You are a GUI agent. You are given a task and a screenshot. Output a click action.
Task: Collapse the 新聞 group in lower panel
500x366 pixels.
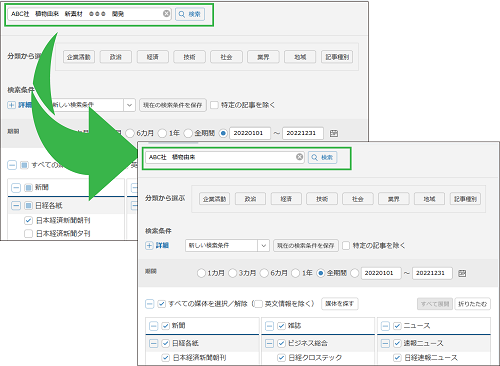click(x=153, y=326)
